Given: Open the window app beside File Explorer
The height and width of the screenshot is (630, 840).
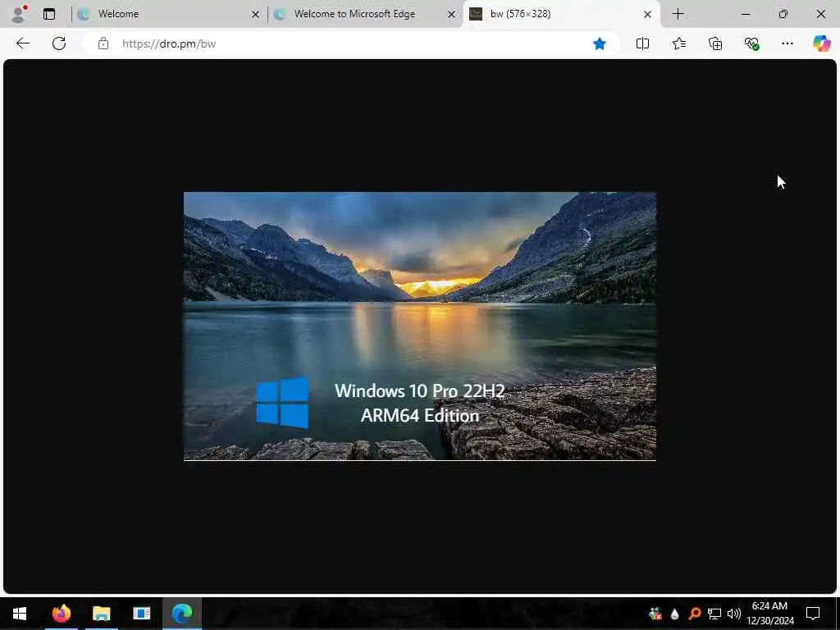Looking at the screenshot, I should click(141, 614).
